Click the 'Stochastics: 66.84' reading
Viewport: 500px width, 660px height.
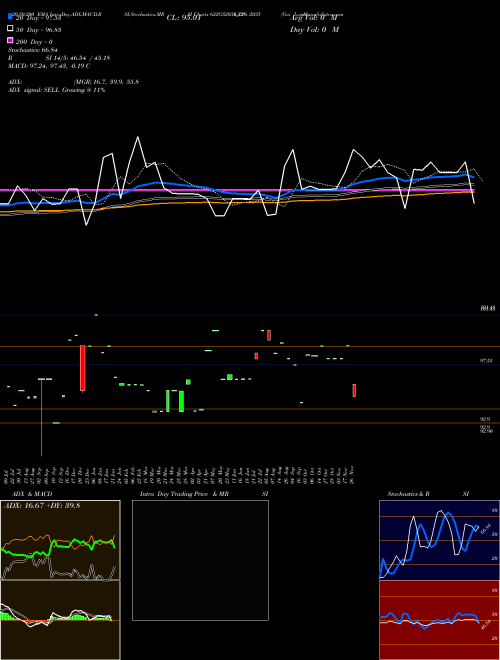[32, 50]
